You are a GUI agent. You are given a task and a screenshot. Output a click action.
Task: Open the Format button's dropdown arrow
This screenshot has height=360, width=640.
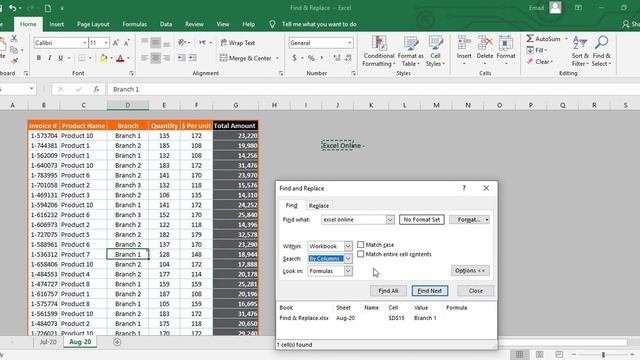pos(487,220)
